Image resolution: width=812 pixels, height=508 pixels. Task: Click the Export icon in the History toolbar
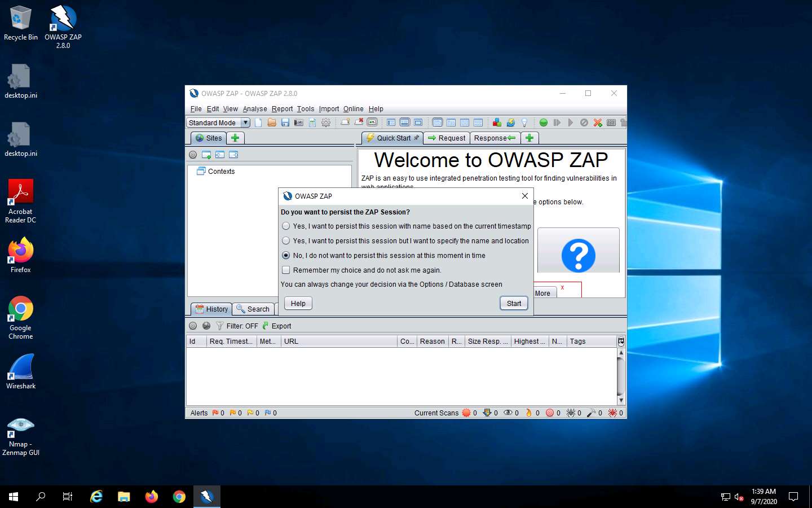tap(266, 326)
